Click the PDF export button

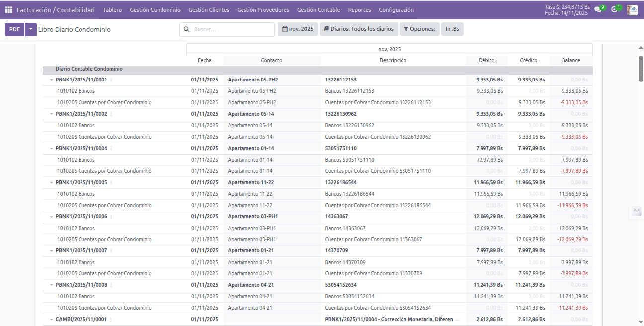(14, 29)
